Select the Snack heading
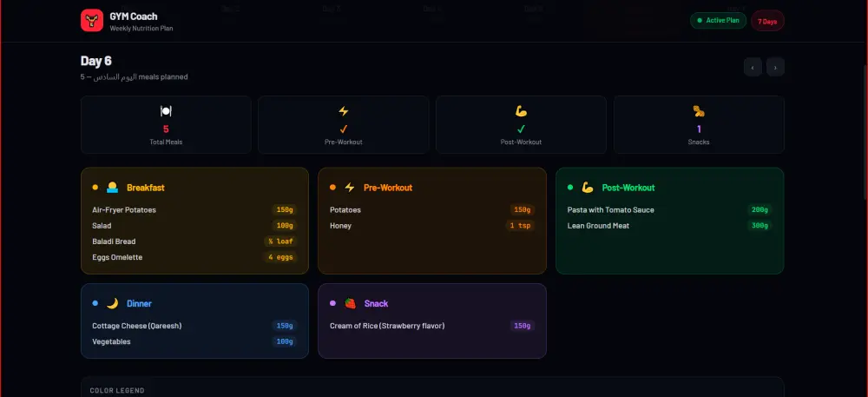 pos(376,303)
